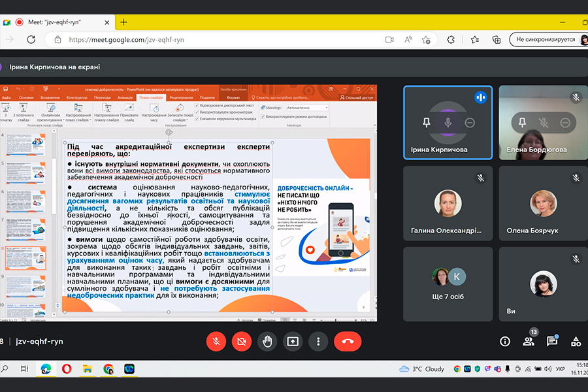
Task: Open the Activities panel icon
Action: (576, 341)
